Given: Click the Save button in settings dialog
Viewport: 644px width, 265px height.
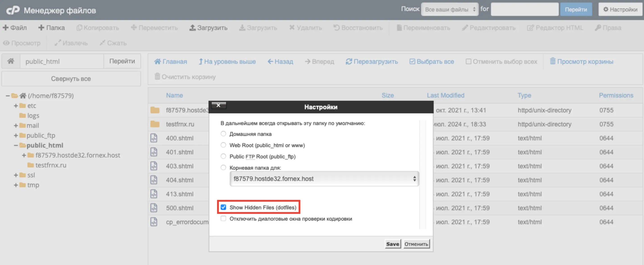Looking at the screenshot, I should tap(392, 244).
